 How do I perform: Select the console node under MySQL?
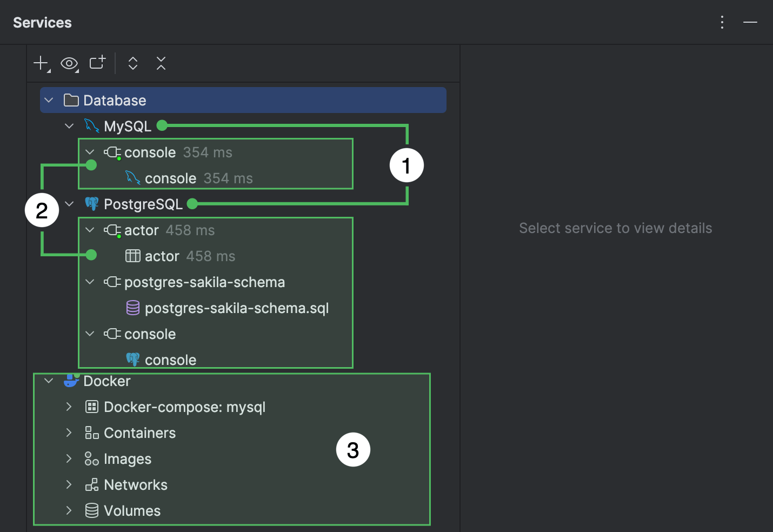[x=150, y=152]
